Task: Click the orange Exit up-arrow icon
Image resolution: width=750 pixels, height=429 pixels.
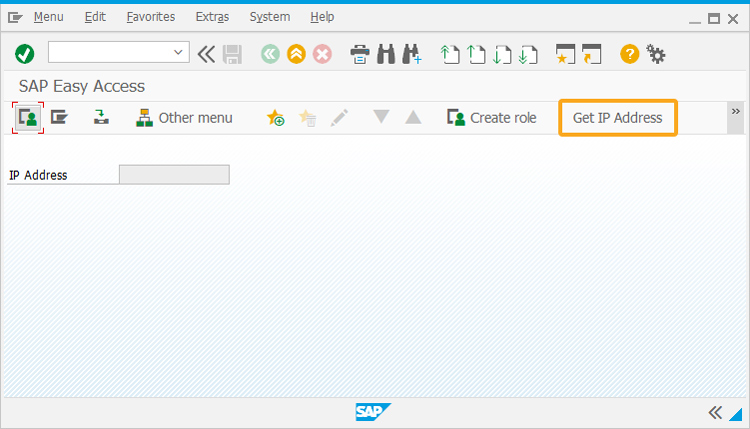Action: [x=297, y=54]
